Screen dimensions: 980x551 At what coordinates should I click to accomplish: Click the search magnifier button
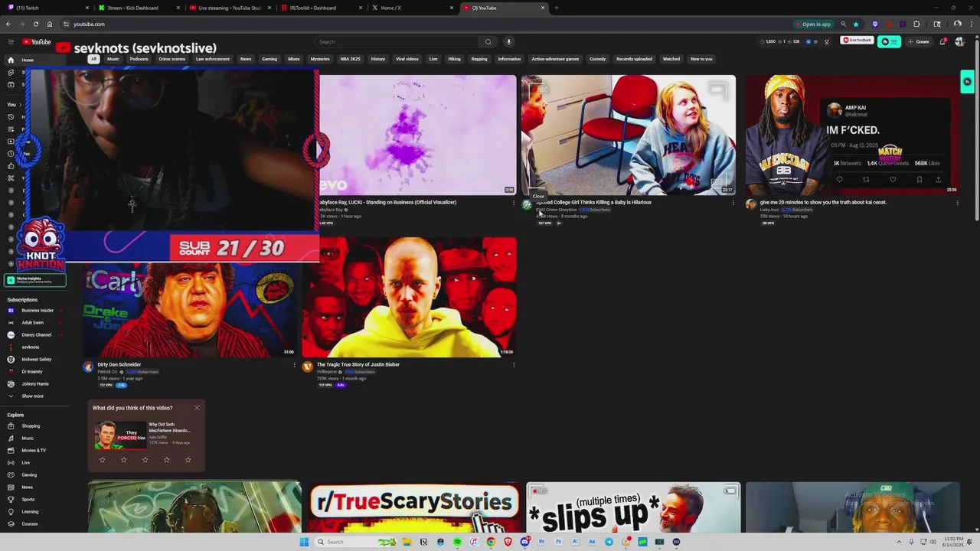pos(488,42)
